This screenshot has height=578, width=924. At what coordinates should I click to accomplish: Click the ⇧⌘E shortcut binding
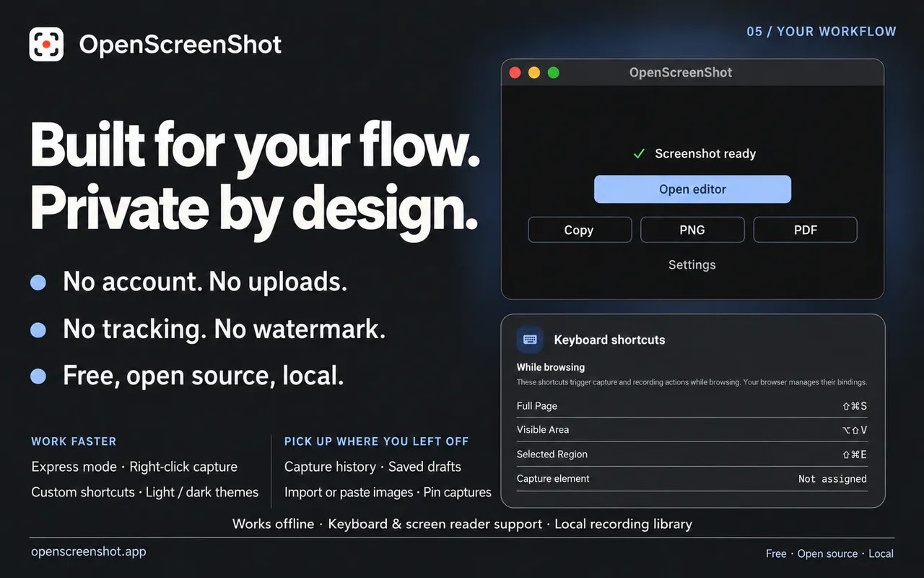855,454
